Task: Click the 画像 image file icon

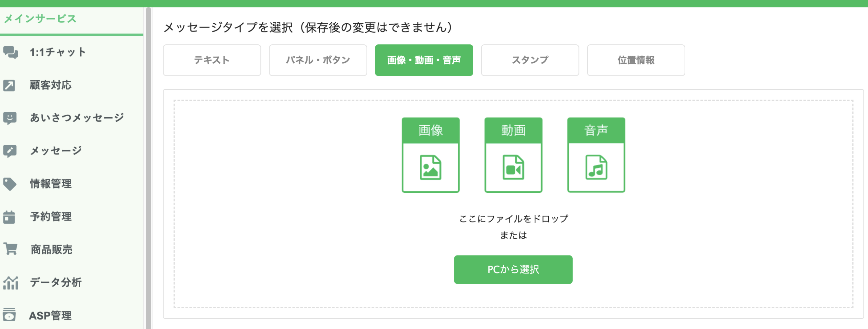Action: click(431, 155)
